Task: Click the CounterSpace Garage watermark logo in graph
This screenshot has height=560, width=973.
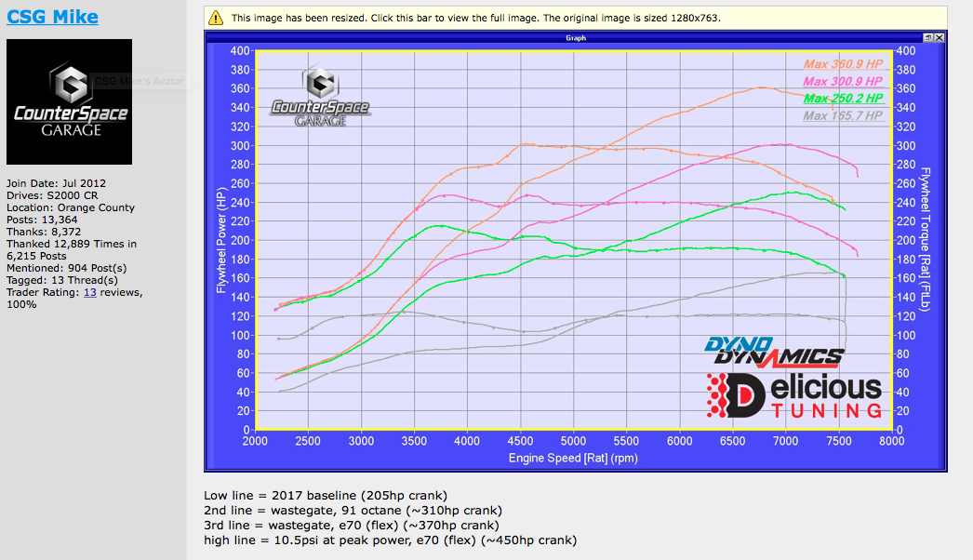Action: (320, 96)
